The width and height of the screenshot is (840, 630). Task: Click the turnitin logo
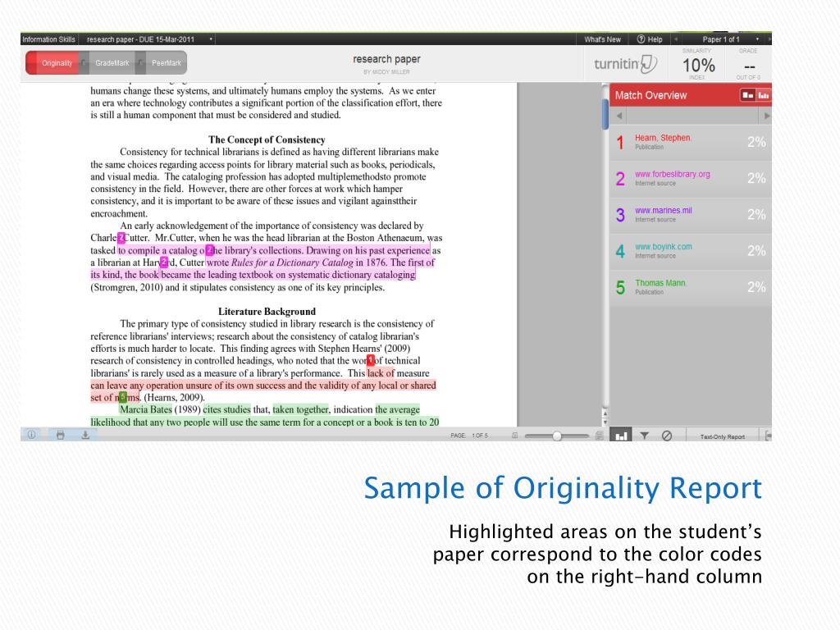tap(625, 64)
